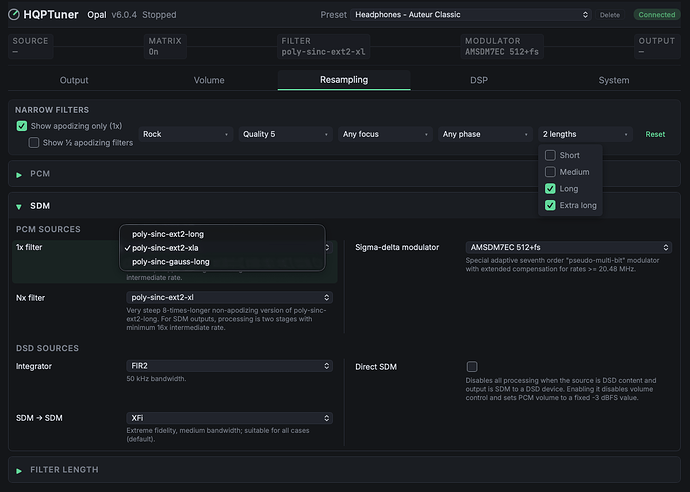Click the 50 kHz bandwidth description
This screenshot has width=690, height=492.
(156, 378)
